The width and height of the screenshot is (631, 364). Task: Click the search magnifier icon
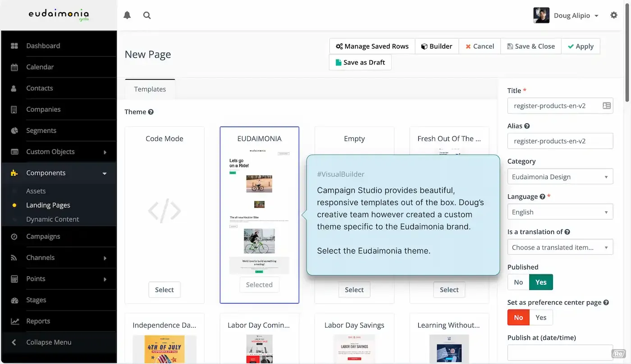tap(147, 15)
